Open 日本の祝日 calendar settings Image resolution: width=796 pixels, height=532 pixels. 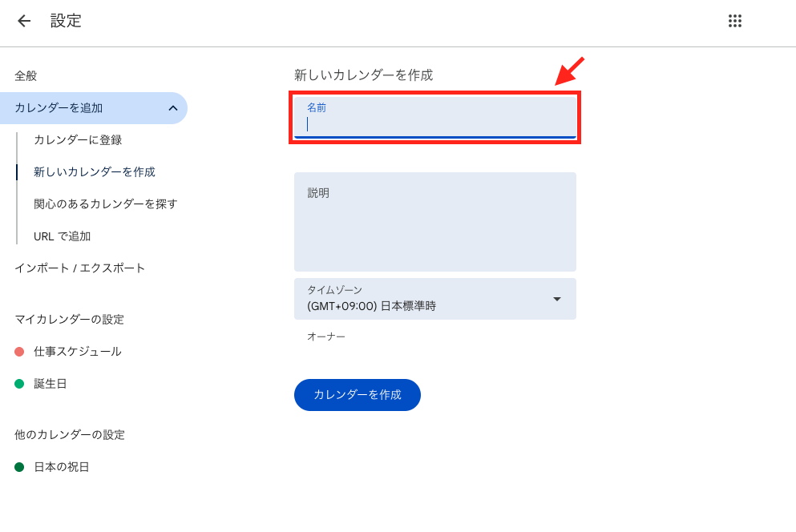(62, 467)
